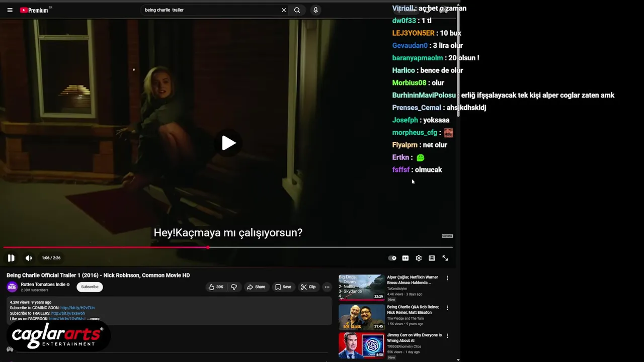Click chat username fsffsf
The image size is (644, 362).
[x=401, y=170]
